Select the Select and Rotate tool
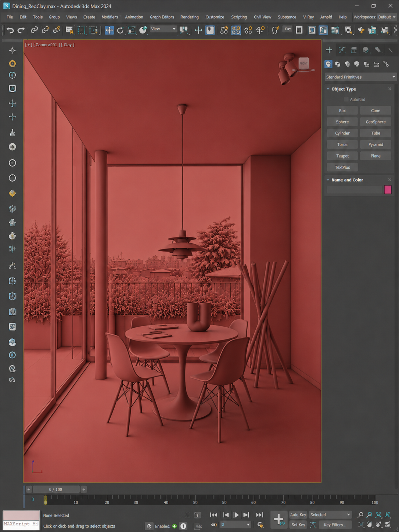This screenshot has height=532, width=399. [120, 30]
